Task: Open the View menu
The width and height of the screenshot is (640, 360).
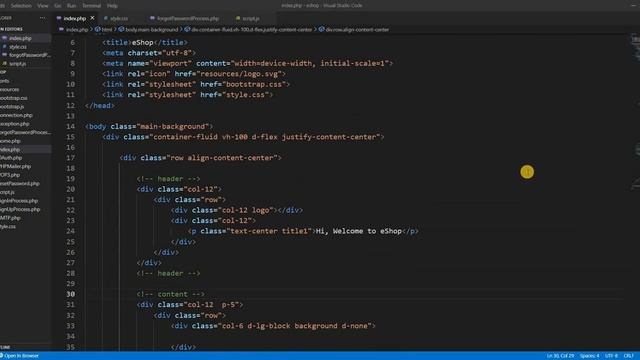Action: 42,6
